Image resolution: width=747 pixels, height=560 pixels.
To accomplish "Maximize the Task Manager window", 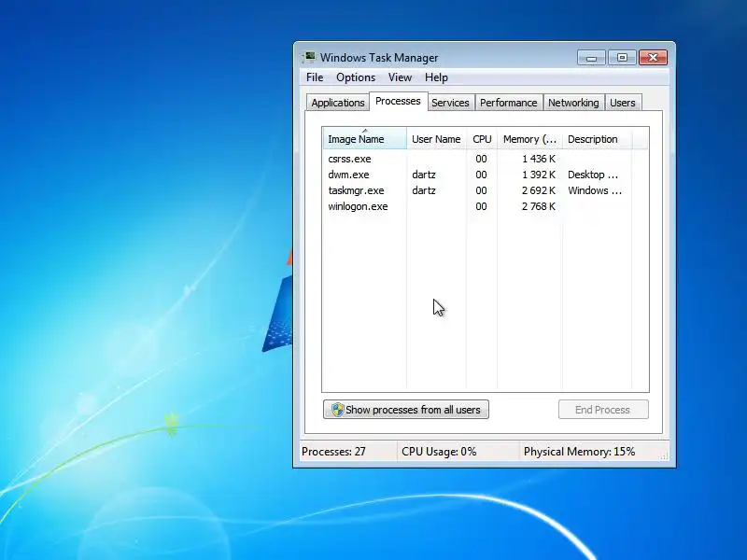I will coord(622,58).
